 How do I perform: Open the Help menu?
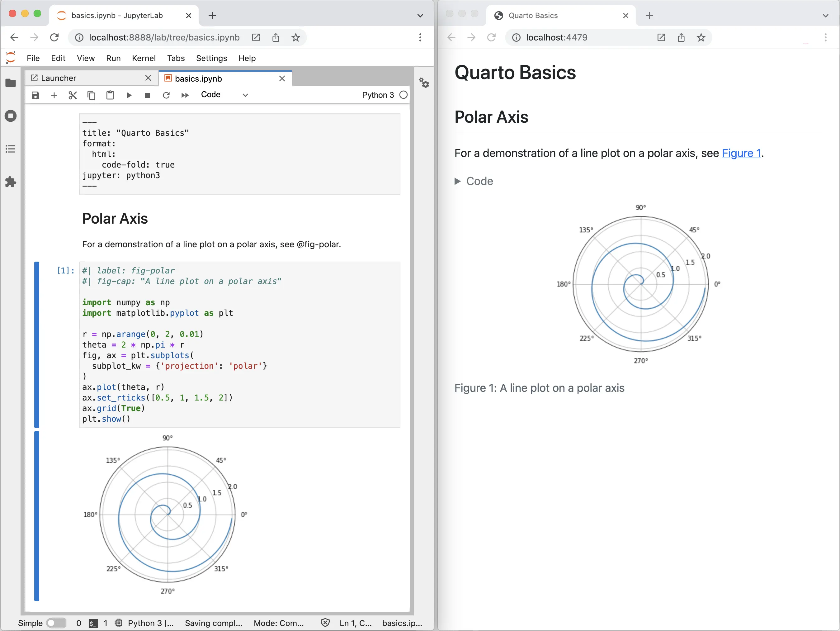(247, 58)
